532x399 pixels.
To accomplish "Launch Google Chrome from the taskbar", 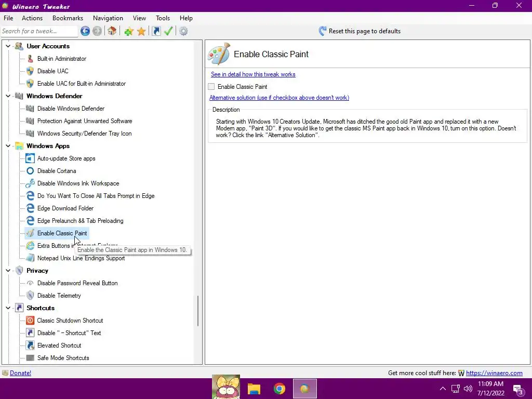I will coord(279,389).
